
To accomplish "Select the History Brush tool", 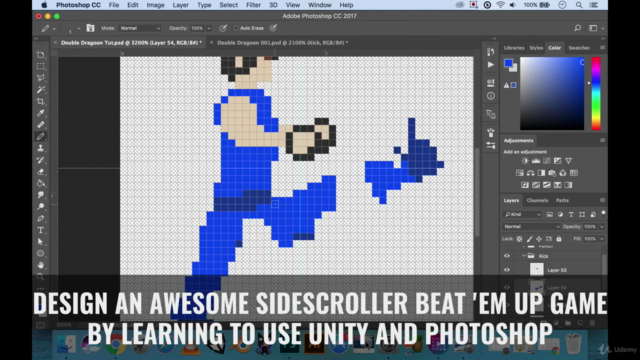I will point(40,160).
